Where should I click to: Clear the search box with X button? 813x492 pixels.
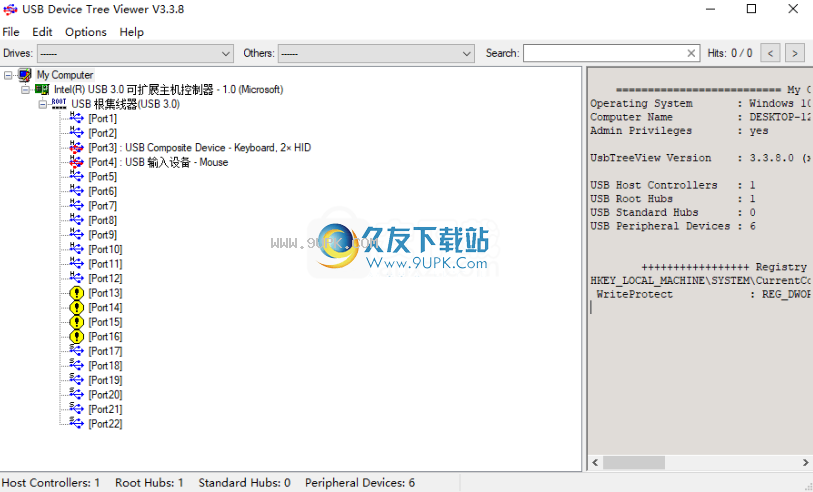pyautogui.click(x=691, y=53)
